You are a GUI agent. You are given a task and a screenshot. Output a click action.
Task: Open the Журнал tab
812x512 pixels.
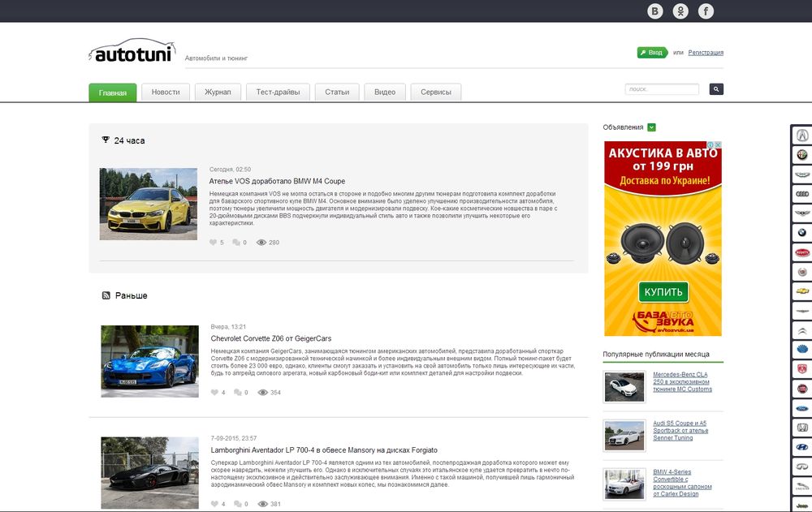pyautogui.click(x=218, y=92)
